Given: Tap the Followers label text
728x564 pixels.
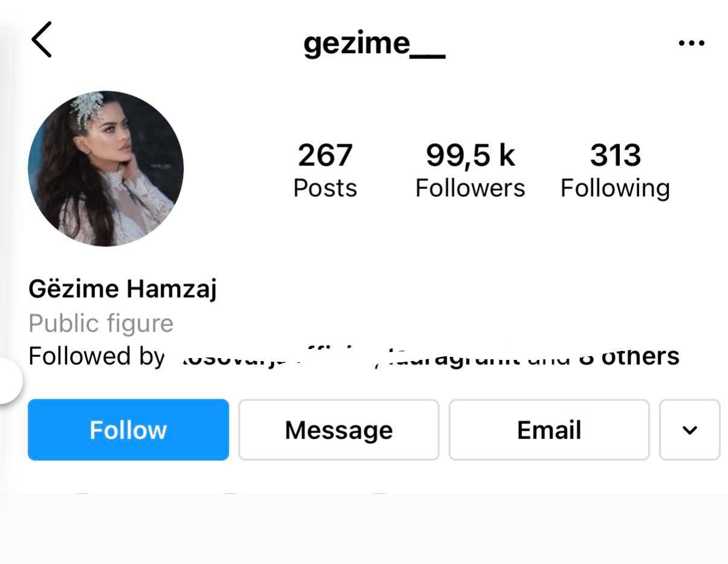Looking at the screenshot, I should coord(470,188).
